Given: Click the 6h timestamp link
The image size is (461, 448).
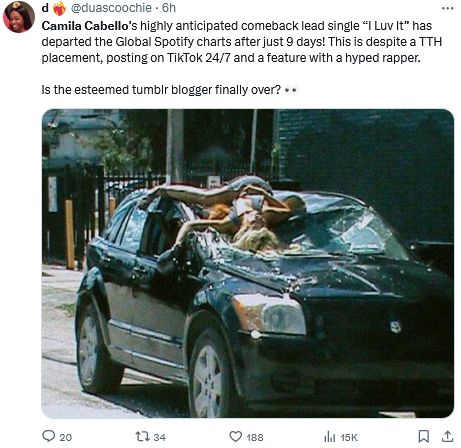Looking at the screenshot, I should click(x=169, y=8).
